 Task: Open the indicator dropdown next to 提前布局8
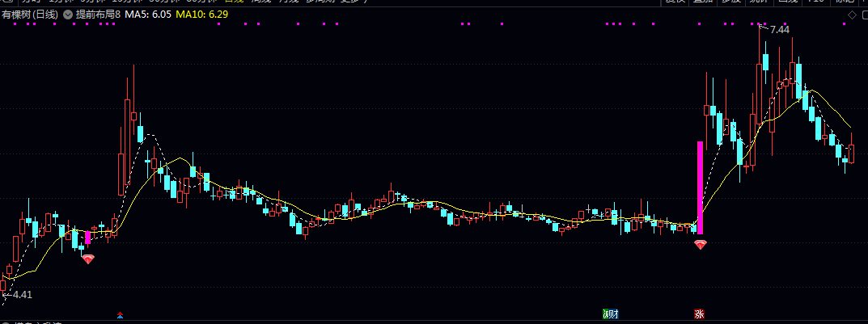(x=67, y=15)
